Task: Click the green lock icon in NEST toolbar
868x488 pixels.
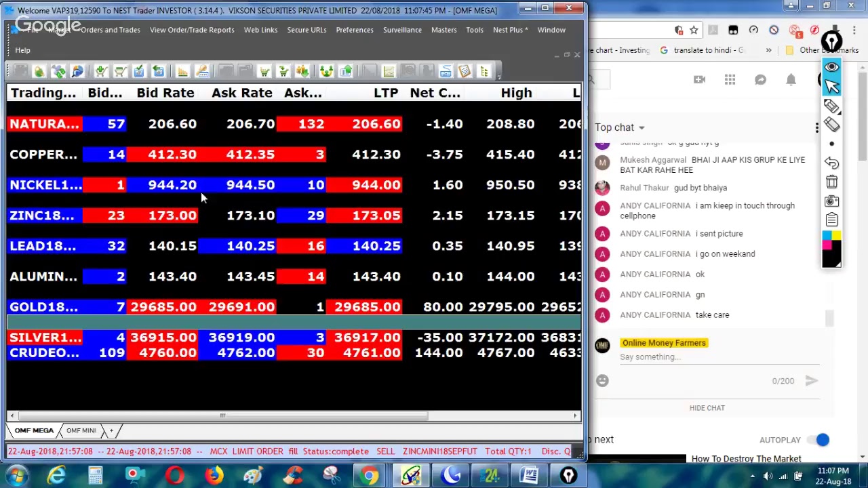Action: (x=39, y=71)
